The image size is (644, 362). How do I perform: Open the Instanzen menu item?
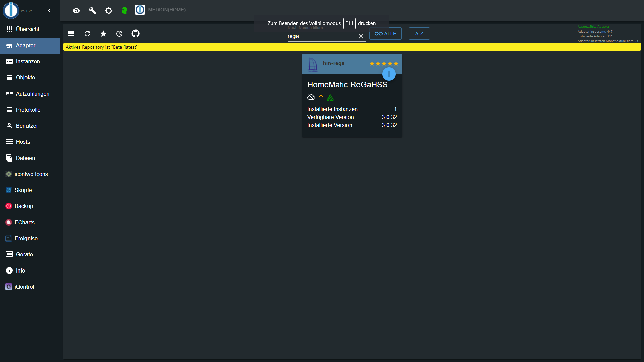(28, 61)
